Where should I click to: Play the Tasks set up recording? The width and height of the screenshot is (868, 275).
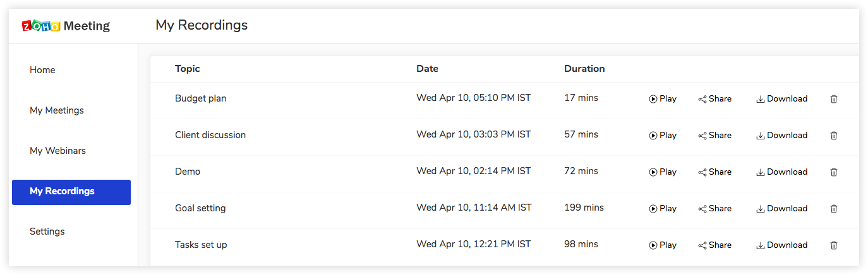point(663,245)
